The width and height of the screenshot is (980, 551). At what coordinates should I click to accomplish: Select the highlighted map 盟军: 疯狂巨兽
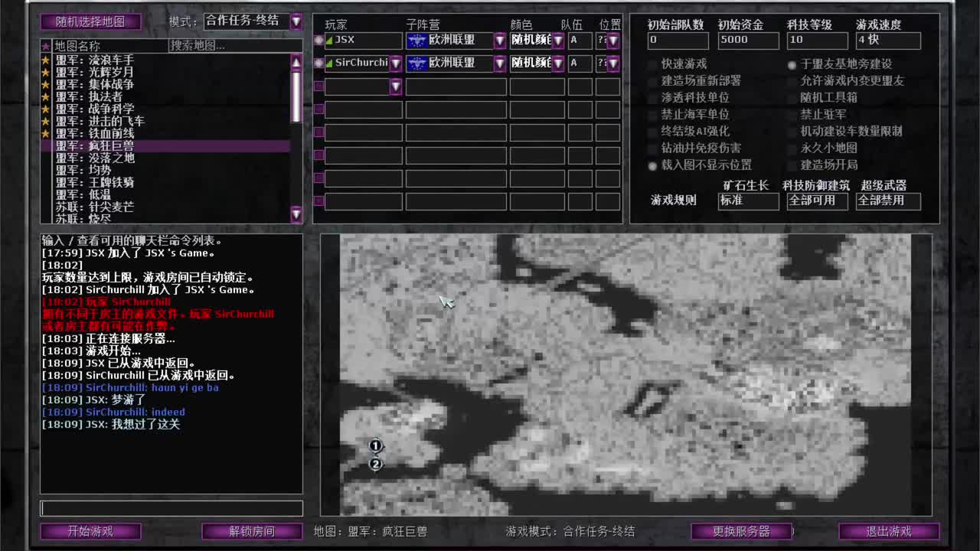pyautogui.click(x=165, y=145)
